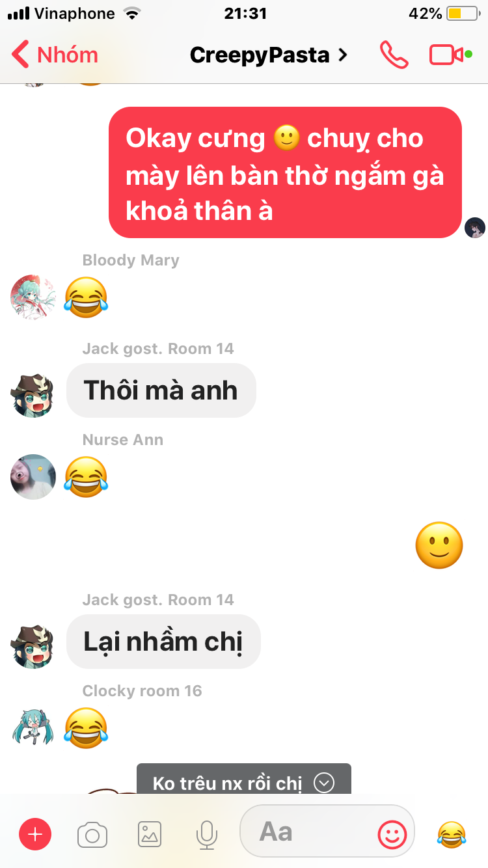Tap the sent smiley emoji message
488x868 pixels.
[x=439, y=545]
